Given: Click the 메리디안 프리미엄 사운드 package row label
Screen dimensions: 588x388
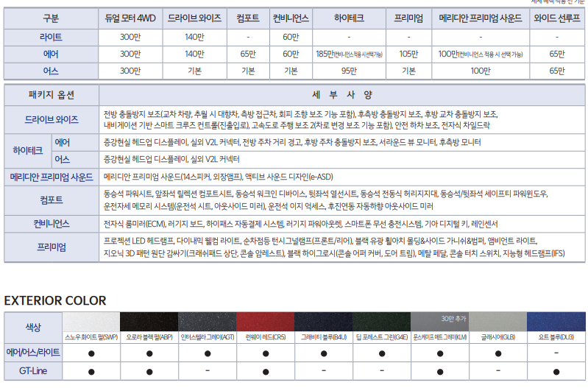Looking at the screenshot, I should click(52, 177).
